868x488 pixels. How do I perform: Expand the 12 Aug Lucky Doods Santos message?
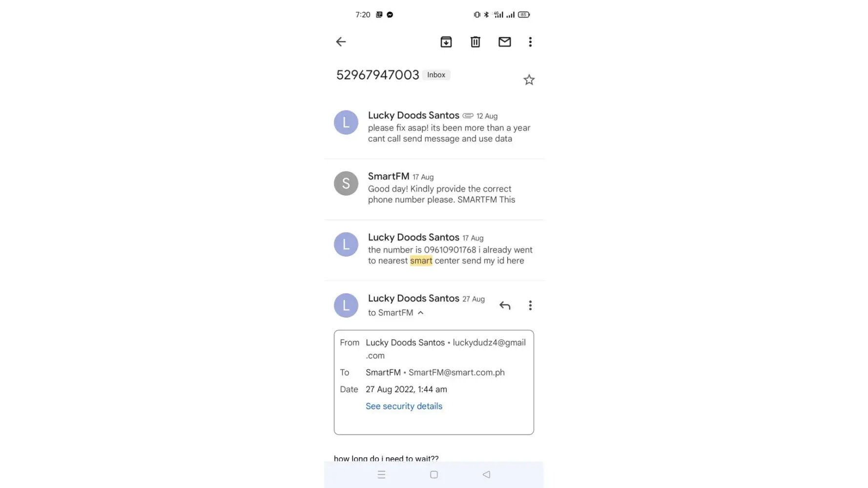point(434,127)
